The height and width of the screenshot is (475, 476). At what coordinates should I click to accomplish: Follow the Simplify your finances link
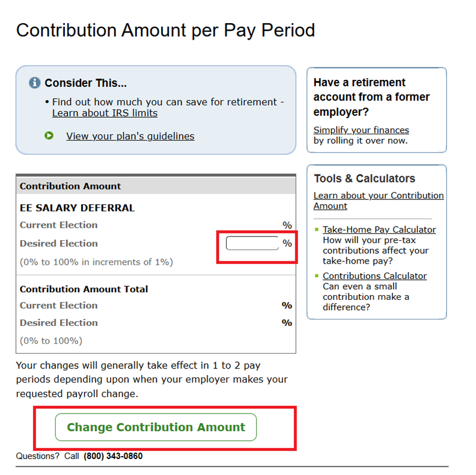point(361,130)
